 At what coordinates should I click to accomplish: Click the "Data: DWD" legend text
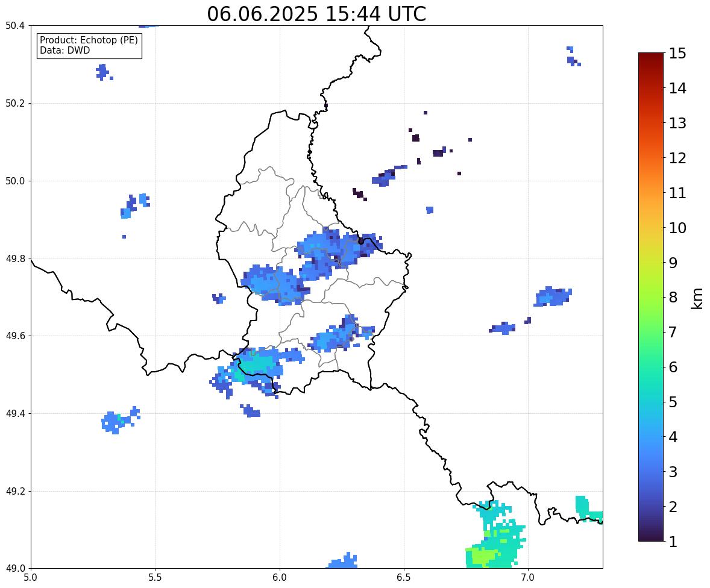pos(64,50)
